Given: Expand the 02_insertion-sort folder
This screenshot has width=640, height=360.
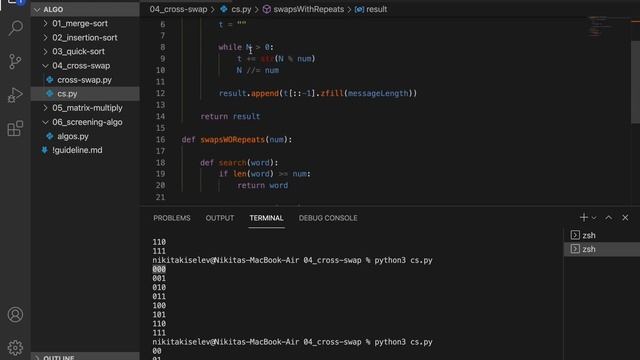Looking at the screenshot, I should click(x=45, y=38).
